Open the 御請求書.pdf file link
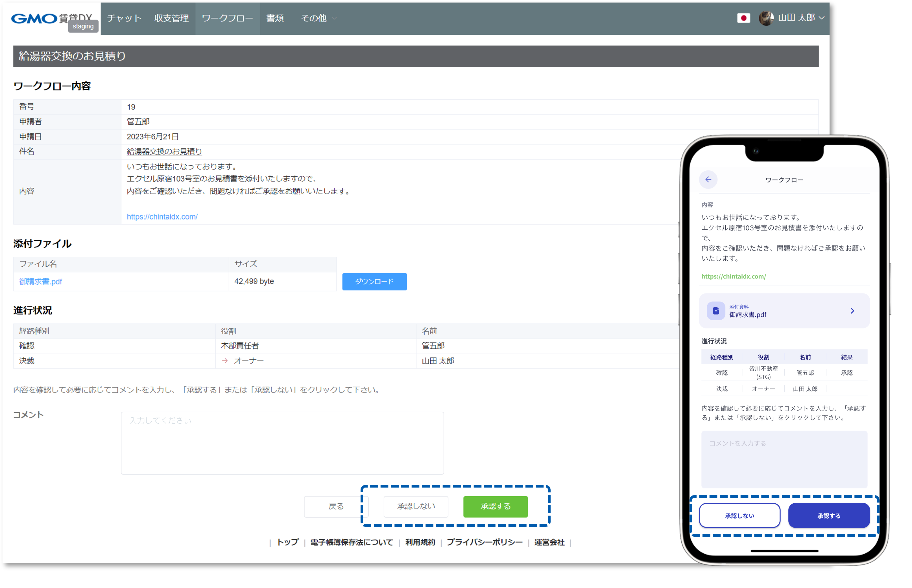The height and width of the screenshot is (588, 912). point(40,282)
